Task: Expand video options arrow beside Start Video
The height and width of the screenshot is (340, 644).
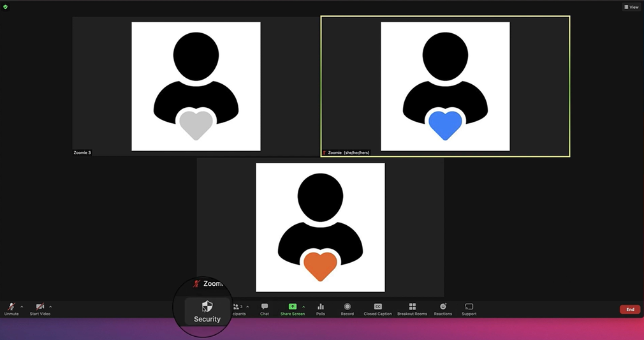Action: point(50,307)
